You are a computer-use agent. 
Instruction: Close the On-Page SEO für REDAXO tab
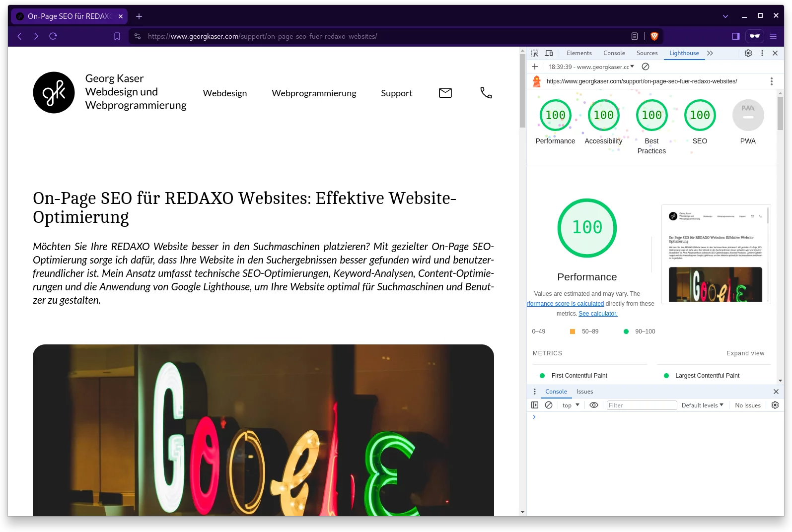[121, 16]
